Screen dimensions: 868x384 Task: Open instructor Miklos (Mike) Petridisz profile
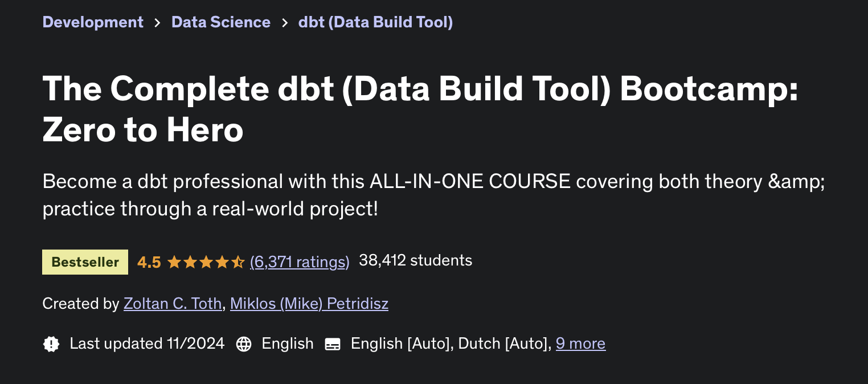[309, 304]
